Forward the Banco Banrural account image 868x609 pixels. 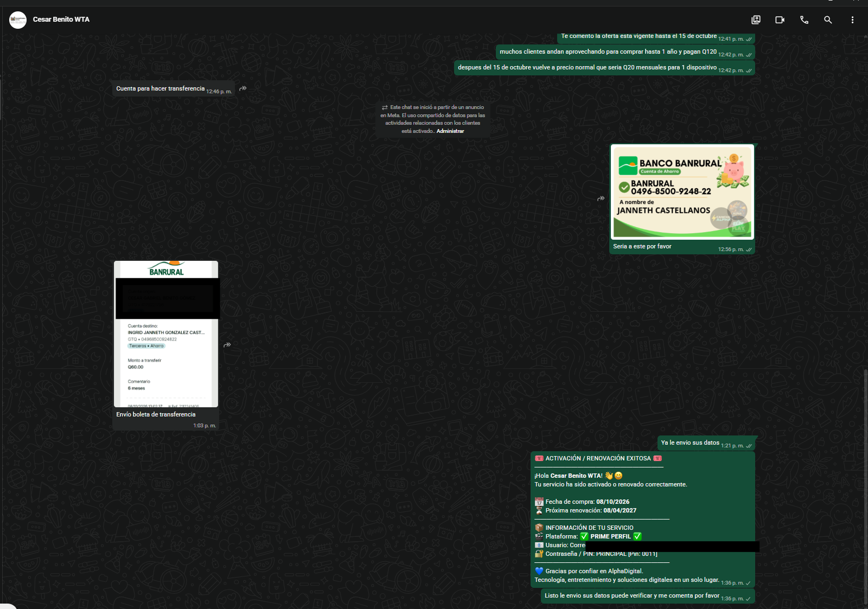601,198
